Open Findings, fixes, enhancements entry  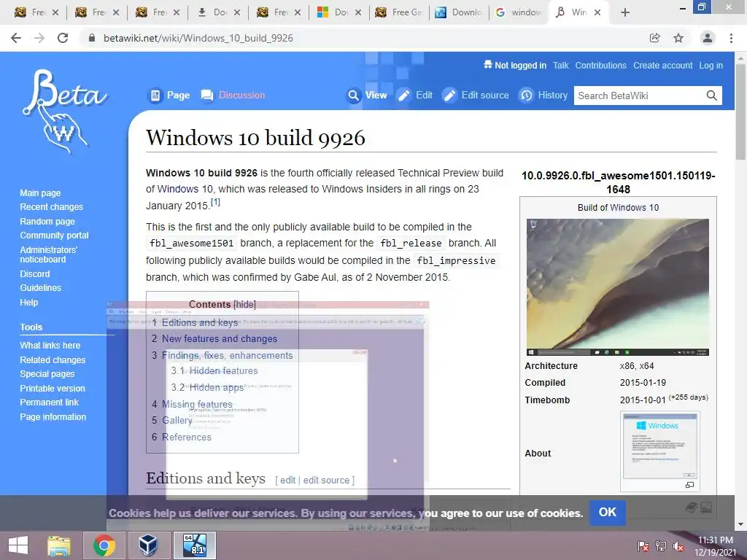[228, 355]
